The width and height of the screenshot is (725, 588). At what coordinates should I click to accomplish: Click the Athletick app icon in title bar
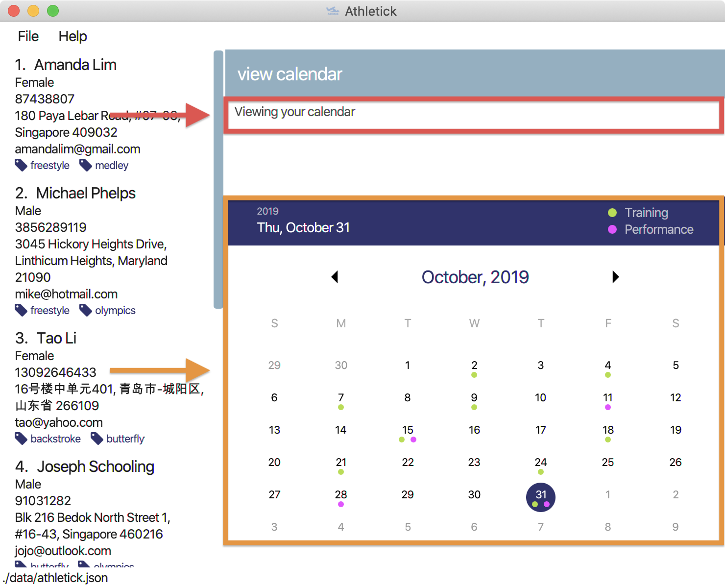click(x=333, y=11)
